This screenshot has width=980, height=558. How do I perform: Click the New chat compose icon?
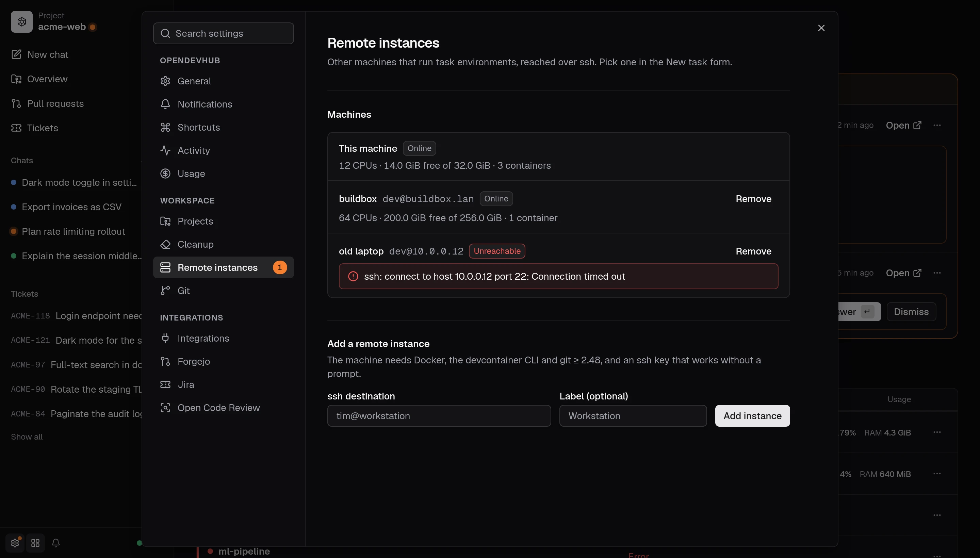(x=16, y=54)
